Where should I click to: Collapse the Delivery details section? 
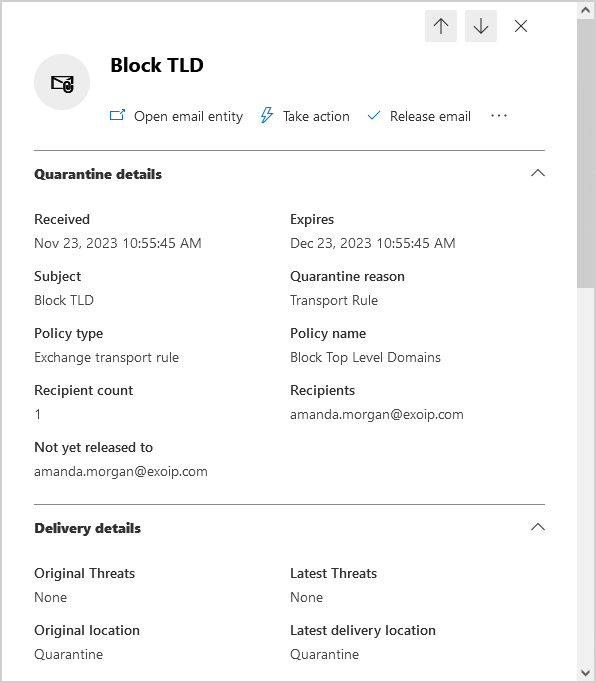[x=538, y=527]
